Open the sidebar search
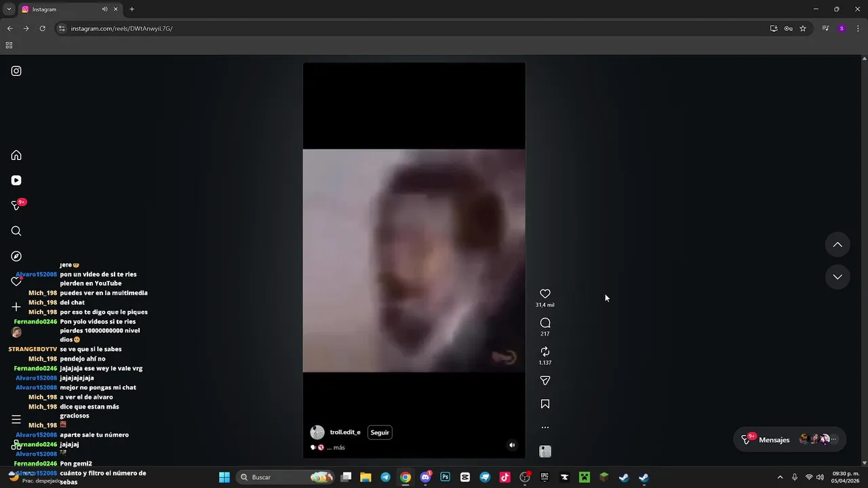The height and width of the screenshot is (488, 868). point(16,231)
